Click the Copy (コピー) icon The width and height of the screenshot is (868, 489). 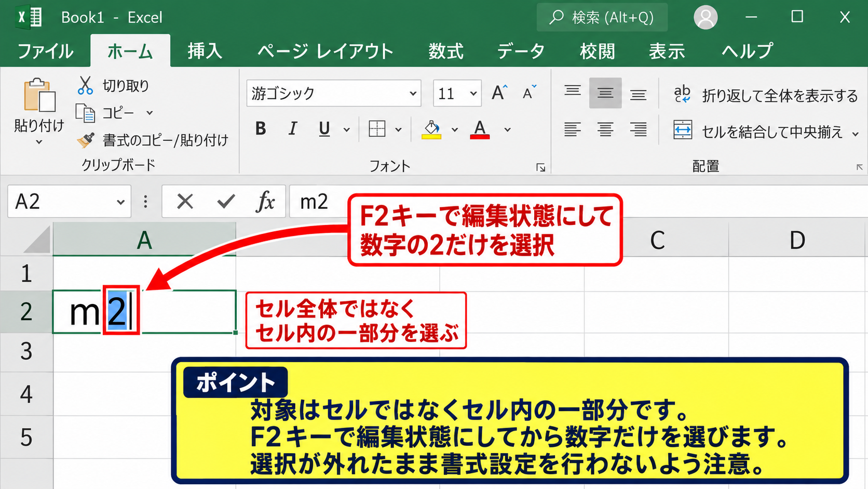click(x=85, y=113)
